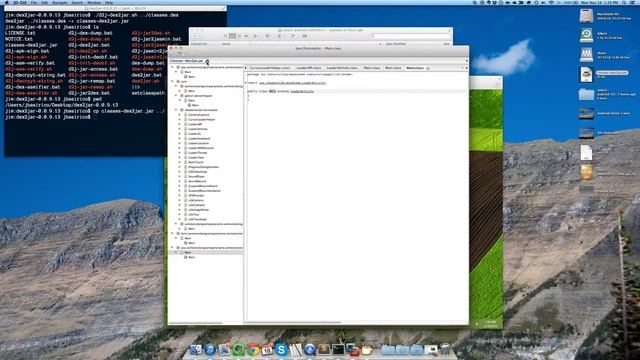Viewport: 640px width, 360px height.
Task: Select MultiTouch class in tree
Action: [x=196, y=162]
